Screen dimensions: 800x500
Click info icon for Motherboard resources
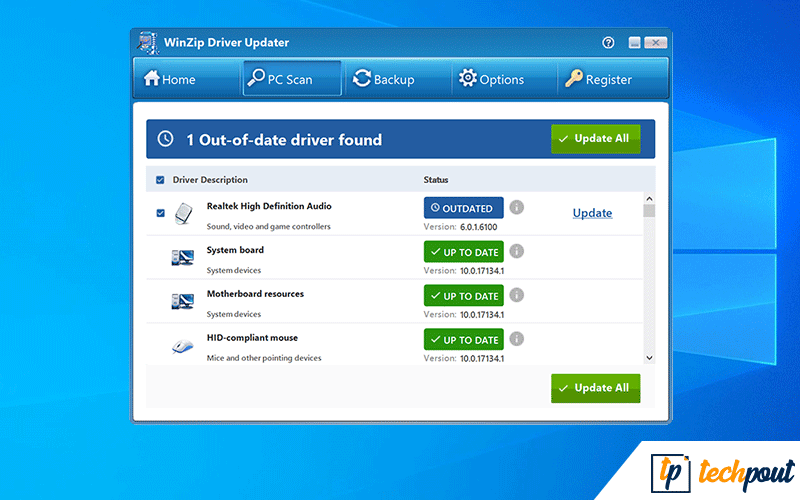(516, 295)
